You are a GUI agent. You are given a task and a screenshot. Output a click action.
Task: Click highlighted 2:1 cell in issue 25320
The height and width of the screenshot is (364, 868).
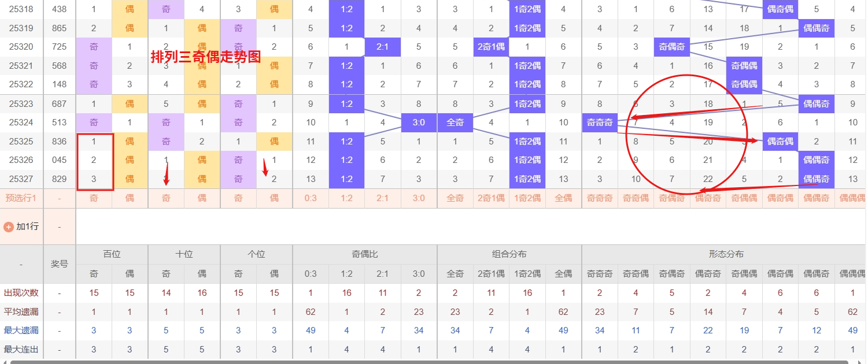pyautogui.click(x=382, y=47)
